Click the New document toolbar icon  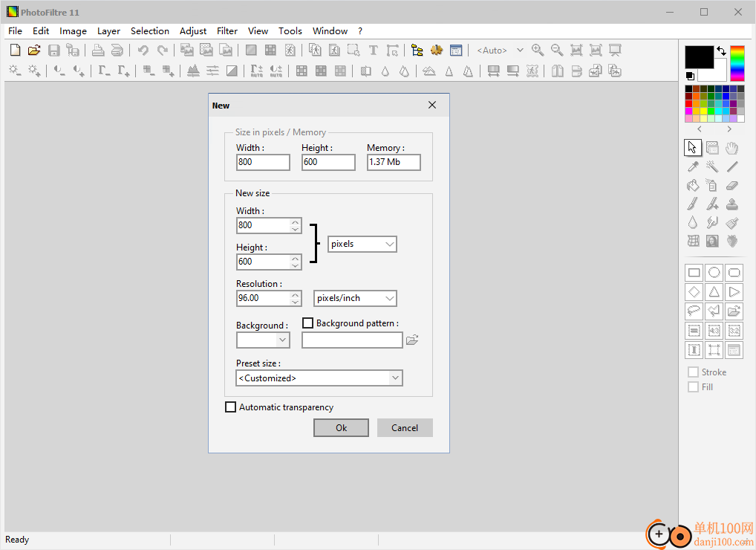(x=16, y=51)
